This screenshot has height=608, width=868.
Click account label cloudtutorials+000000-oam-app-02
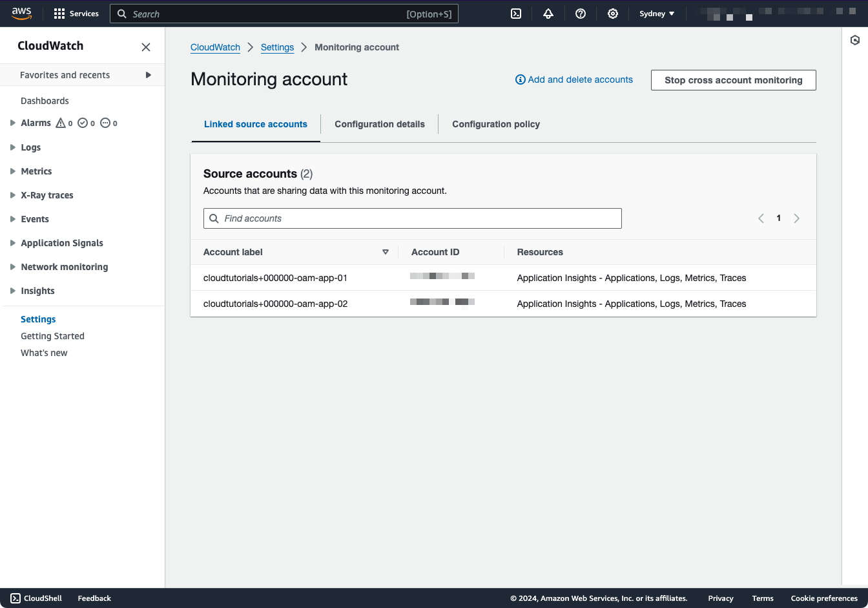pyautogui.click(x=275, y=304)
